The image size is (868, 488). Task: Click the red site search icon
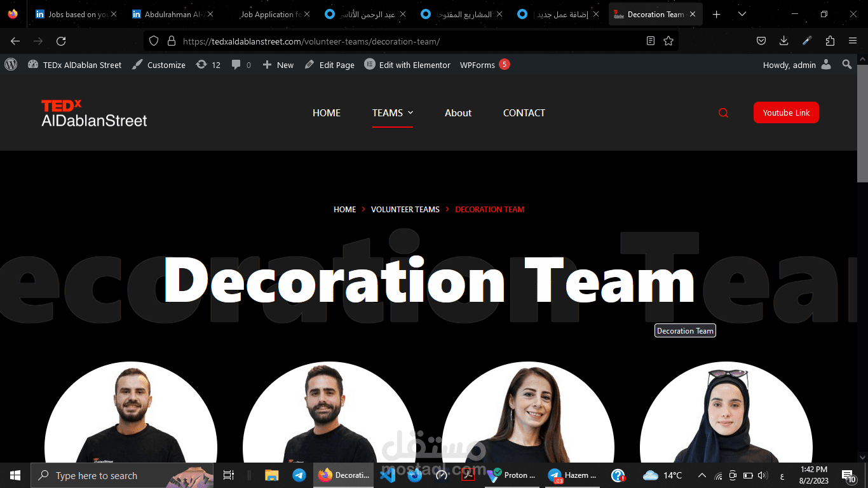click(723, 113)
